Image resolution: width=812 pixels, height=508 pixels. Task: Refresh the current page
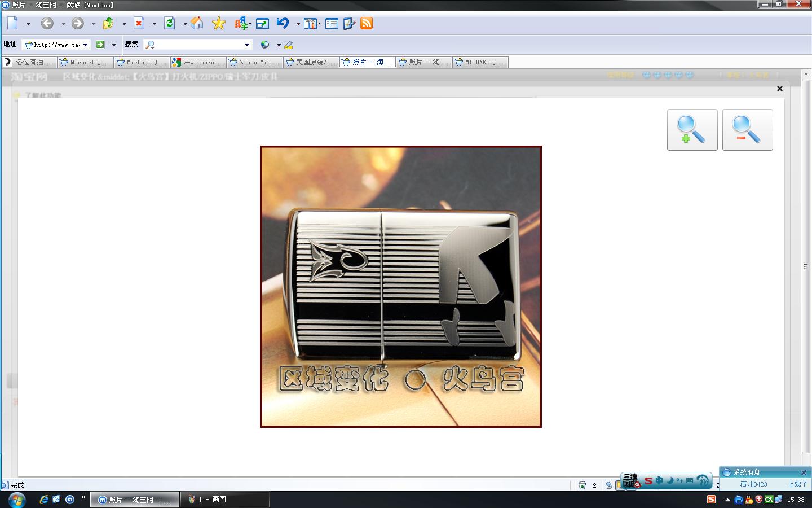tap(169, 23)
